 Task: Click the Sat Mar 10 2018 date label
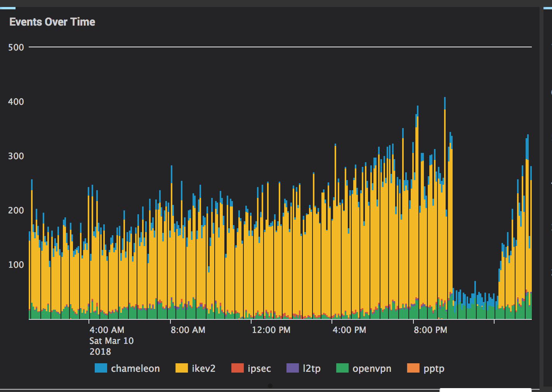coord(111,346)
